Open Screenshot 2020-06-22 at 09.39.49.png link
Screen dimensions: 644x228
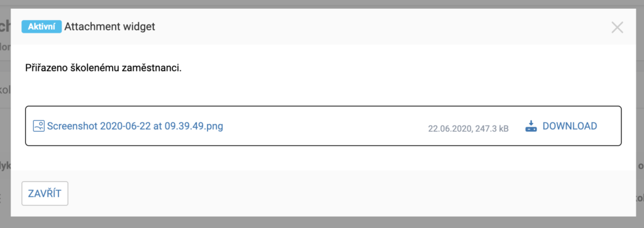pyautogui.click(x=135, y=126)
